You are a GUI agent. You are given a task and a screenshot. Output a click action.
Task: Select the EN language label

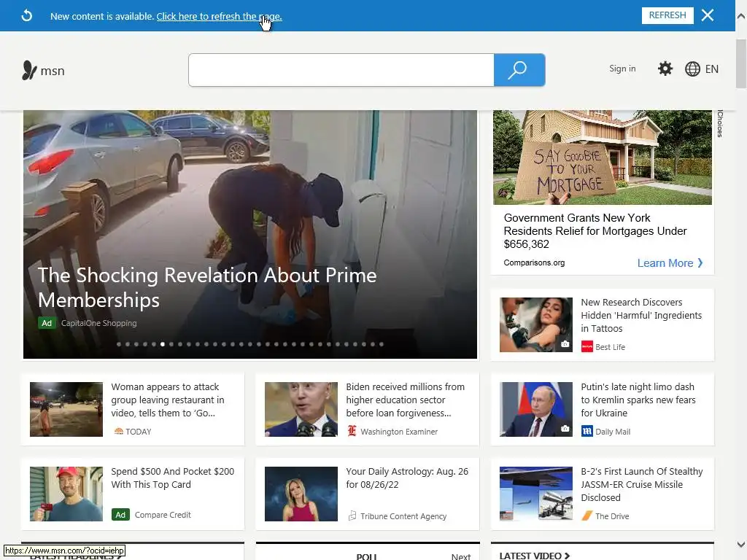712,69
